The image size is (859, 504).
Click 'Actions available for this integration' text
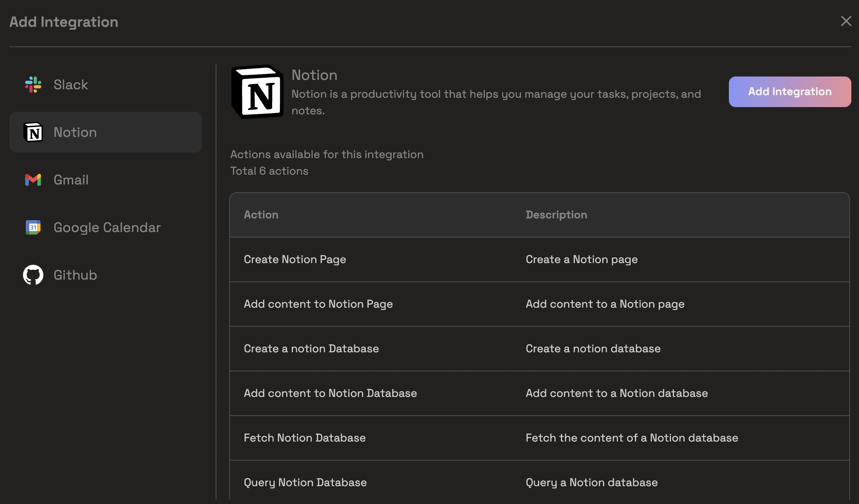(327, 154)
